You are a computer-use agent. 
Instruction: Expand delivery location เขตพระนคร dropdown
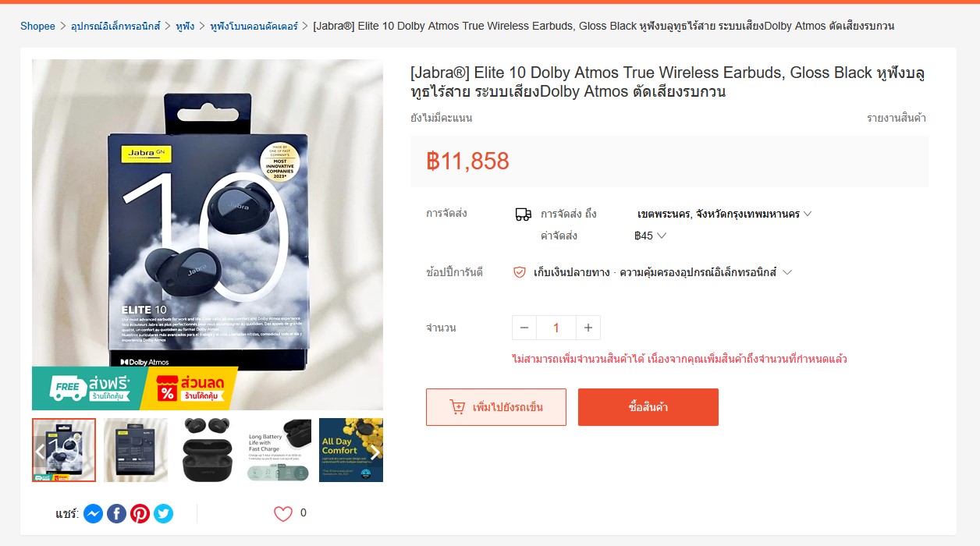pos(725,214)
